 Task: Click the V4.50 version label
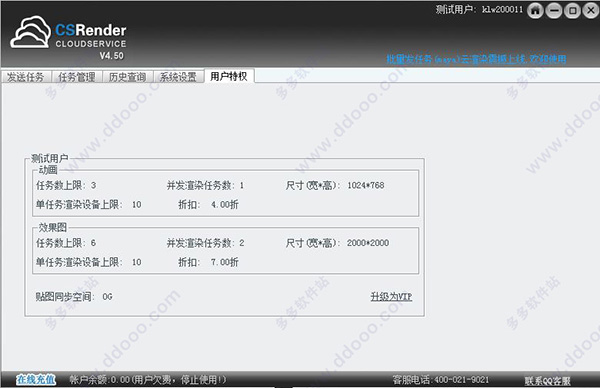[112, 55]
